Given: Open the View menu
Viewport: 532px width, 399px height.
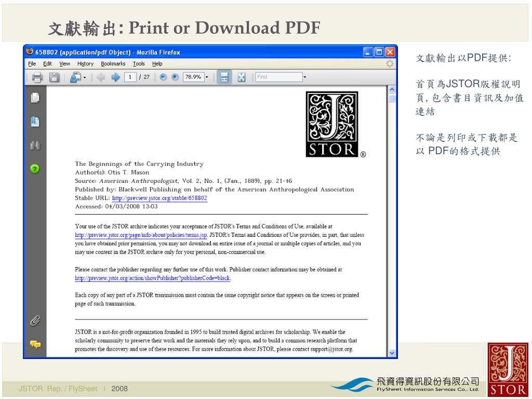Looking at the screenshot, I should pos(64,64).
